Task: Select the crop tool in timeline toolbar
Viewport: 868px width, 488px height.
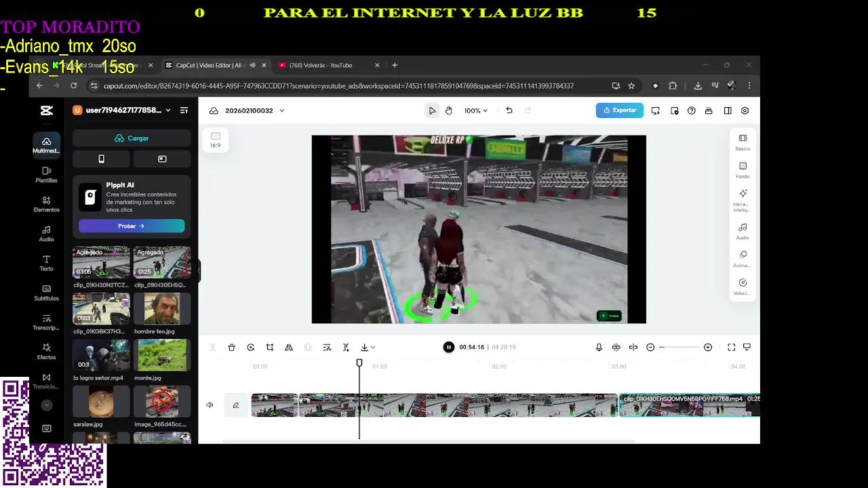Action: 270,348
